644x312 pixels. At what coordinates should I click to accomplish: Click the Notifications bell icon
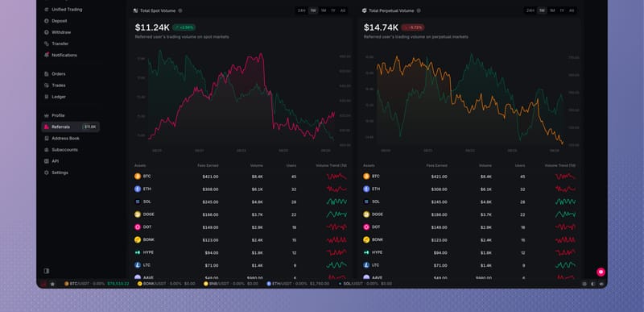pyautogui.click(x=47, y=55)
